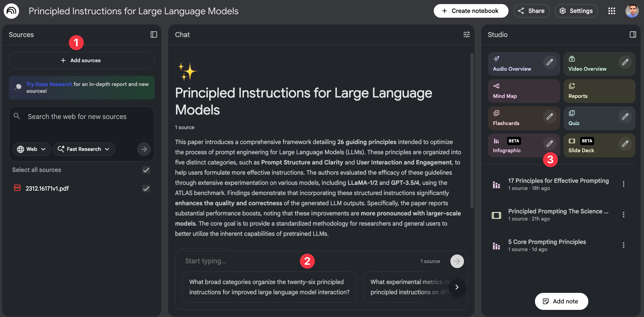
Task: Show next suggested question chevron
Action: pyautogui.click(x=457, y=287)
